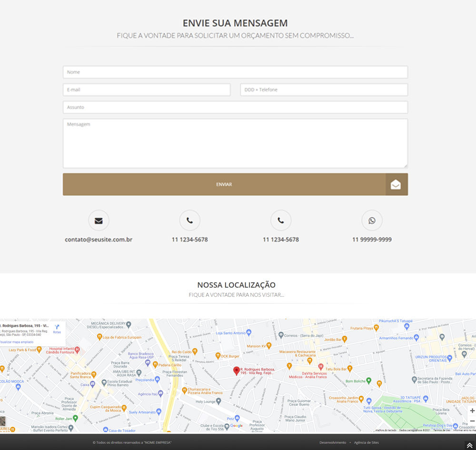Click inside the Mensagem text area
476x450 pixels.
(235, 143)
